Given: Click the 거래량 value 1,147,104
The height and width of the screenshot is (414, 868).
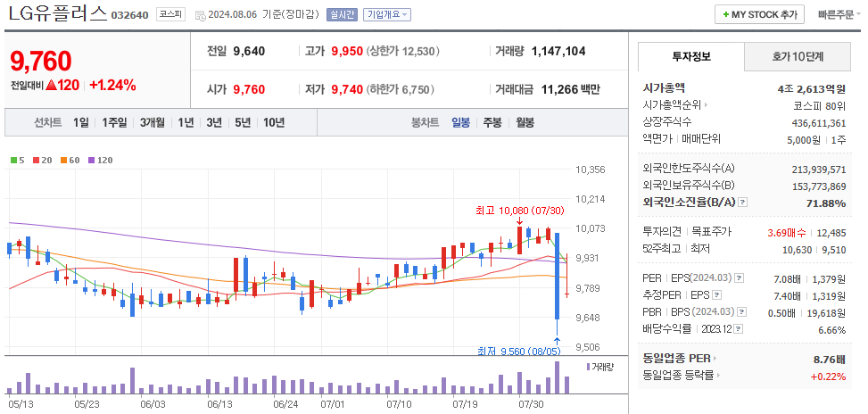Looking at the screenshot, I should [x=558, y=52].
